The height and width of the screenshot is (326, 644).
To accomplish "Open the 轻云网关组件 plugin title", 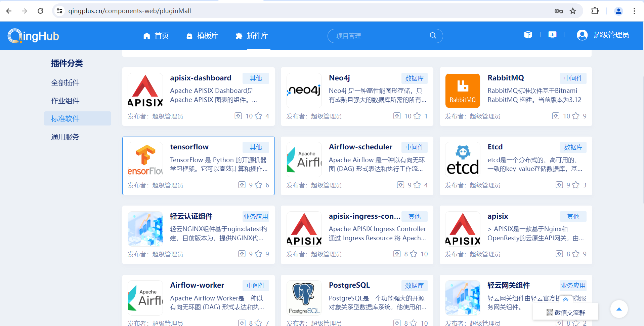I will [509, 285].
